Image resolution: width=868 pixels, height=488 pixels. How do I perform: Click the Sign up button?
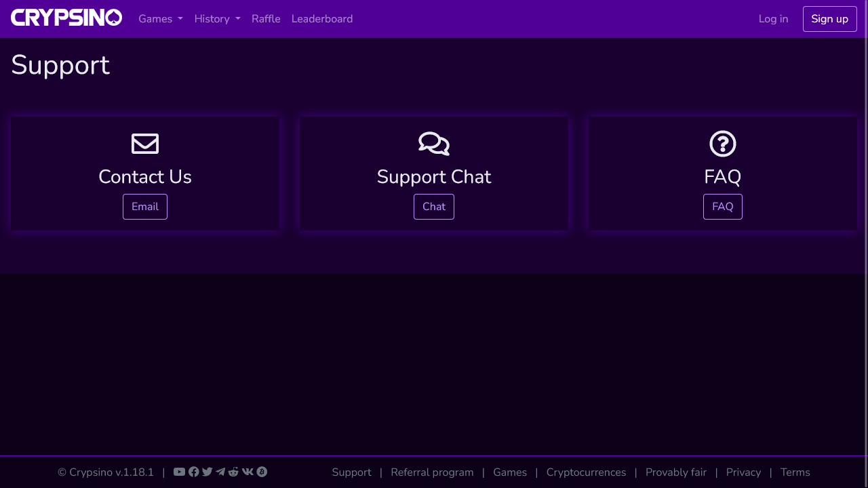click(x=830, y=19)
